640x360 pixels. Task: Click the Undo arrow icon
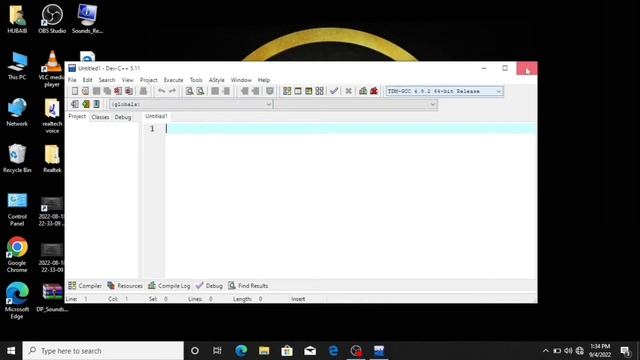pyautogui.click(x=162, y=91)
